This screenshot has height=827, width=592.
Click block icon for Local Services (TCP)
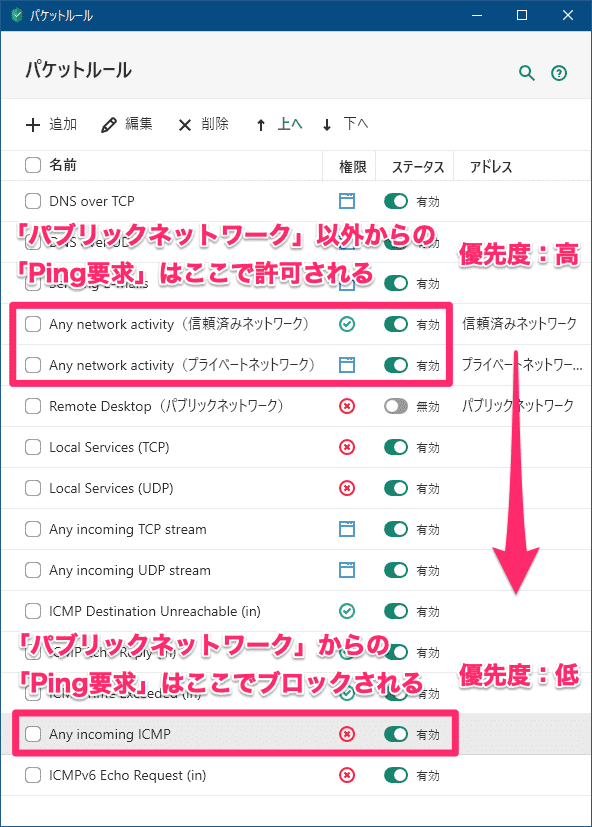(347, 447)
